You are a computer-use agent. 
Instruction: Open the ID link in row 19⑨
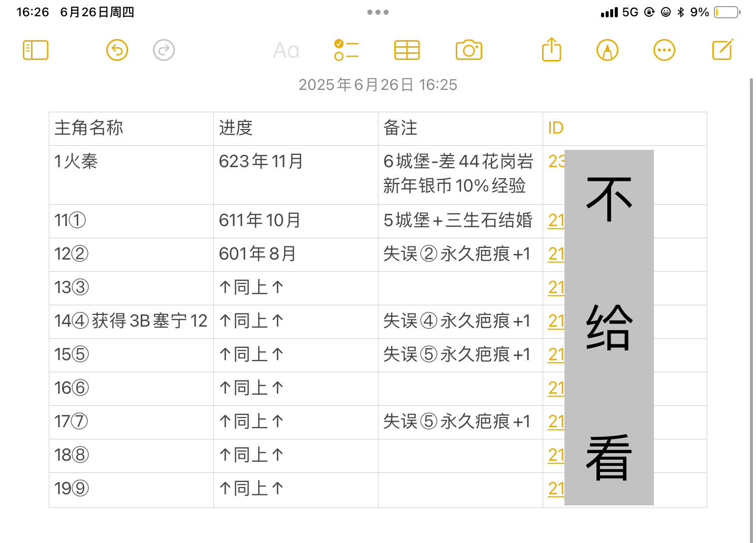point(556,489)
